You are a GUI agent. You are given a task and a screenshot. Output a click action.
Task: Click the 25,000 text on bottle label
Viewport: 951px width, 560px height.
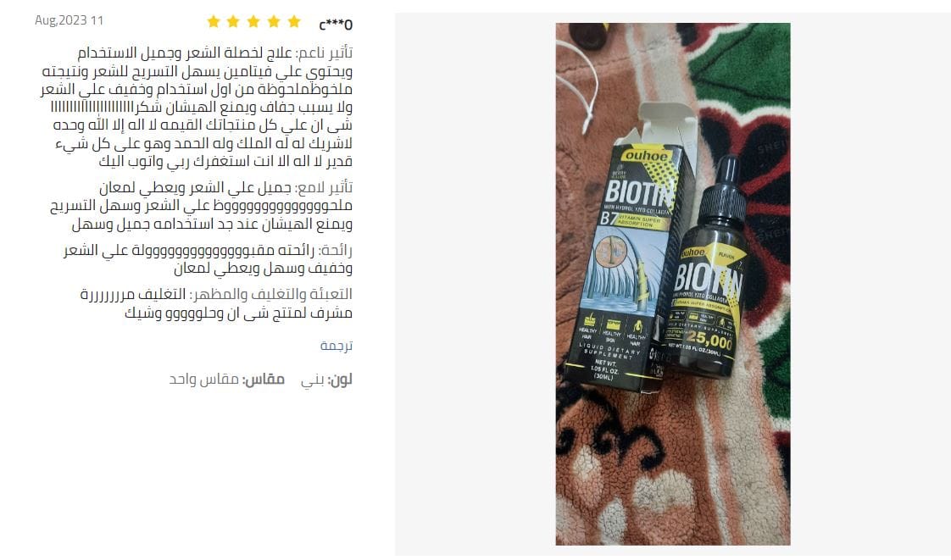point(709,340)
